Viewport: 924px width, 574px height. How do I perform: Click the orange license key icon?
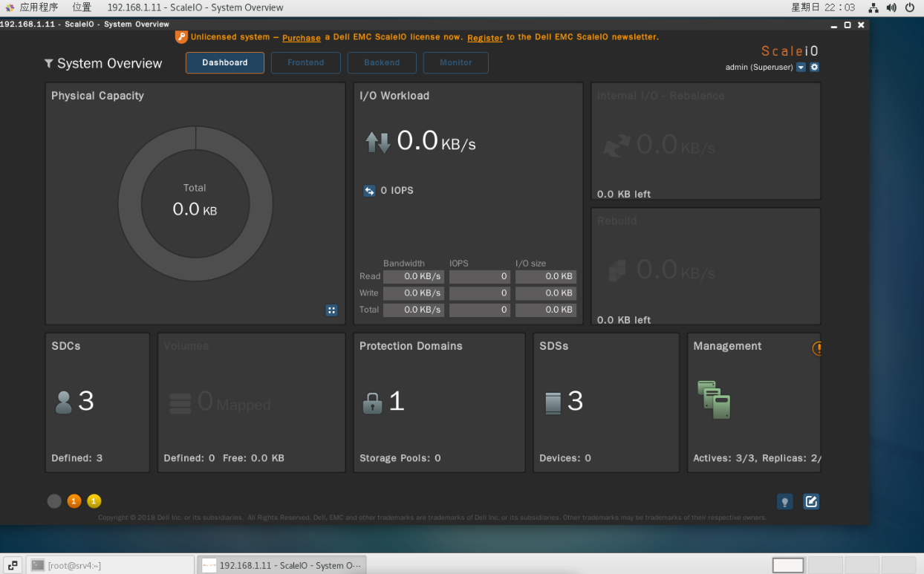point(181,36)
